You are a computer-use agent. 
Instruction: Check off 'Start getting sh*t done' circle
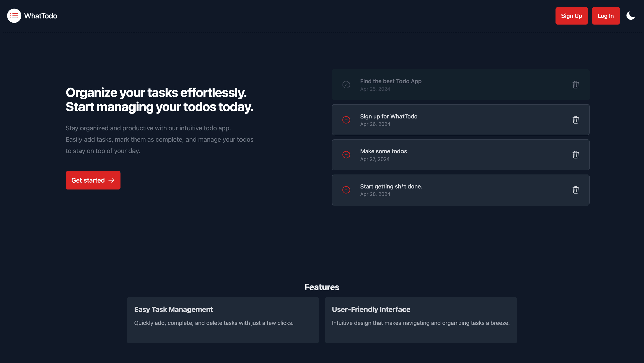click(346, 190)
